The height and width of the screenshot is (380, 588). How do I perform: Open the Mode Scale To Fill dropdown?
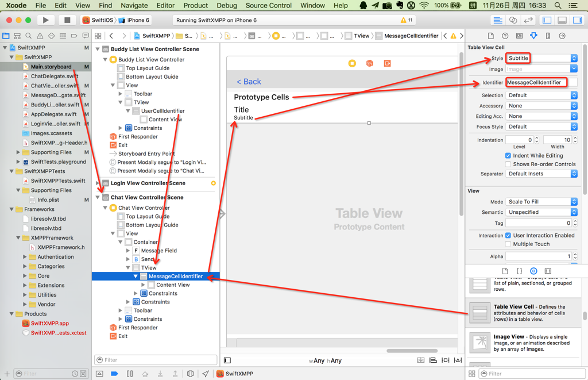541,202
